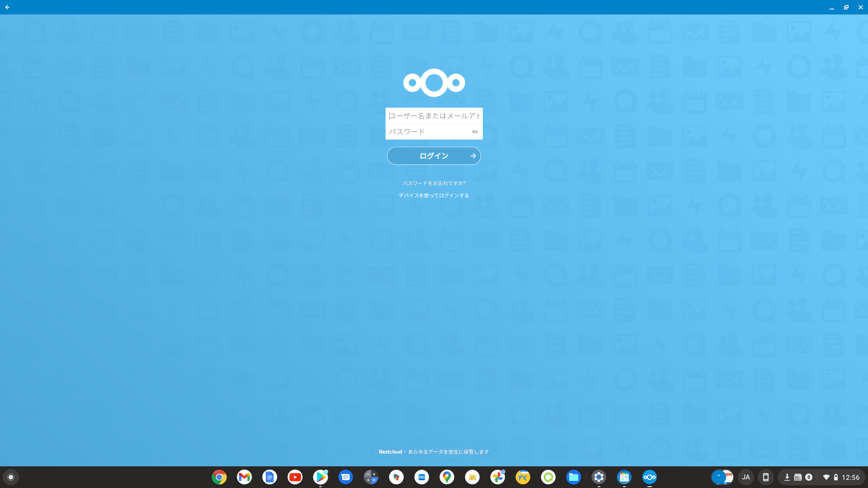Open the colorful canvas app on the shelf
Viewport: 868px width, 488px height.
pos(396,477)
